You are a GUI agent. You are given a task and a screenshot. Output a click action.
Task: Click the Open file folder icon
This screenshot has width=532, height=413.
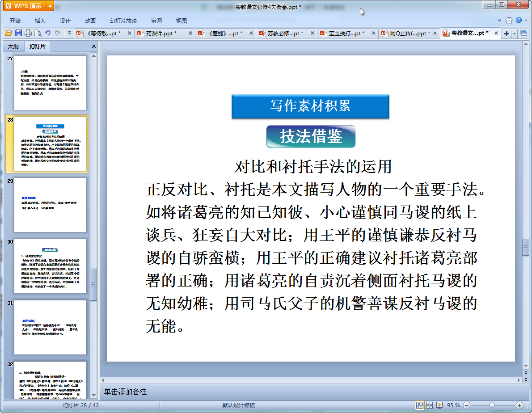(x=8, y=33)
